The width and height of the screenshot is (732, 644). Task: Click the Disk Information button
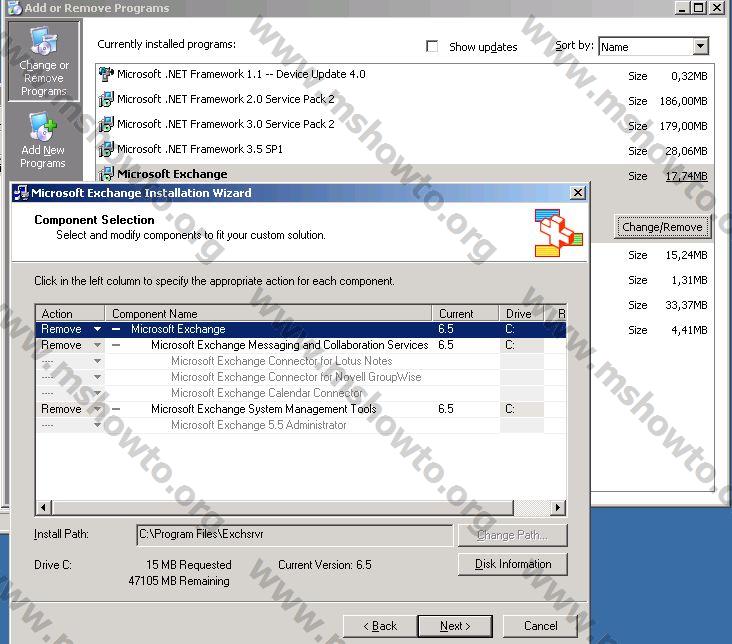(x=513, y=564)
